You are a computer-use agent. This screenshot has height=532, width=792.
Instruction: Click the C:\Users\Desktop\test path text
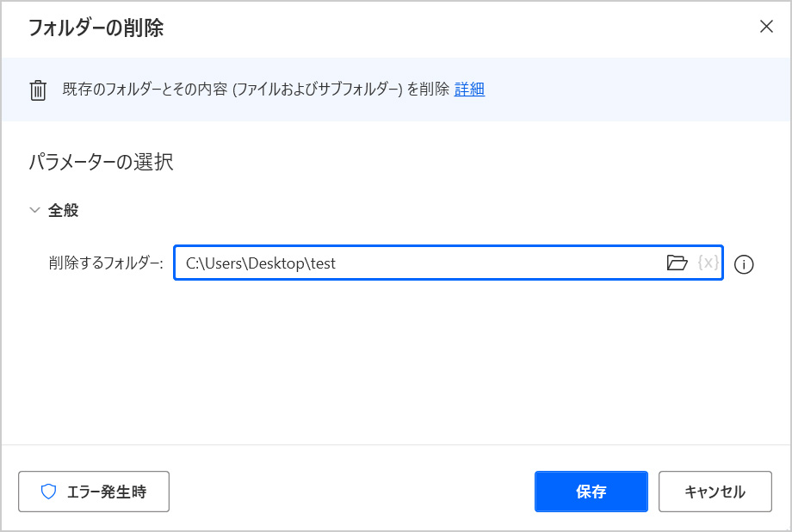261,263
